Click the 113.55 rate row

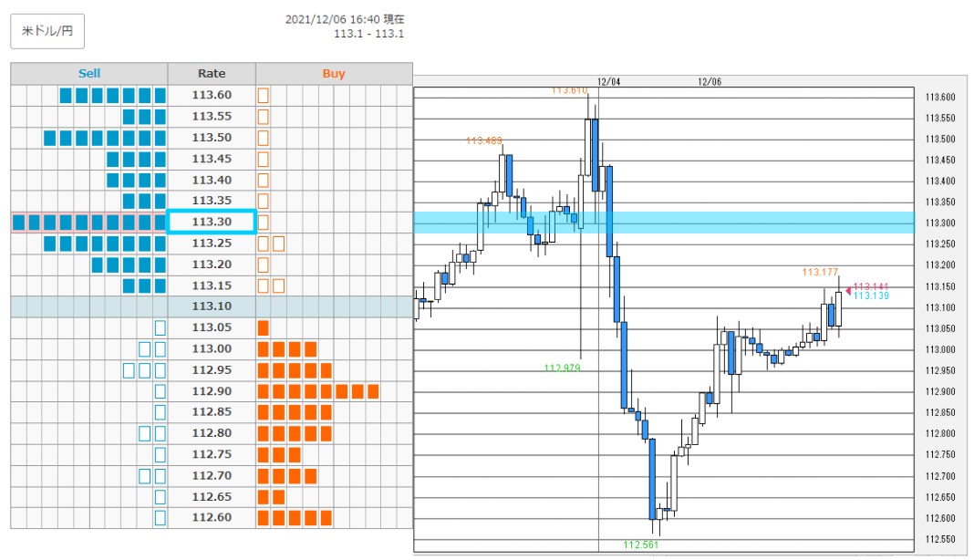click(x=212, y=116)
